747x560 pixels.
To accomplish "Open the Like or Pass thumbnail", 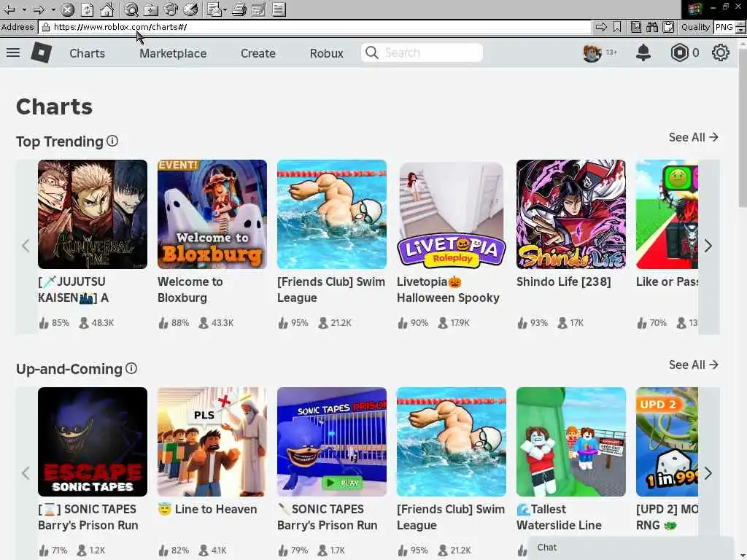I will pyautogui.click(x=667, y=214).
